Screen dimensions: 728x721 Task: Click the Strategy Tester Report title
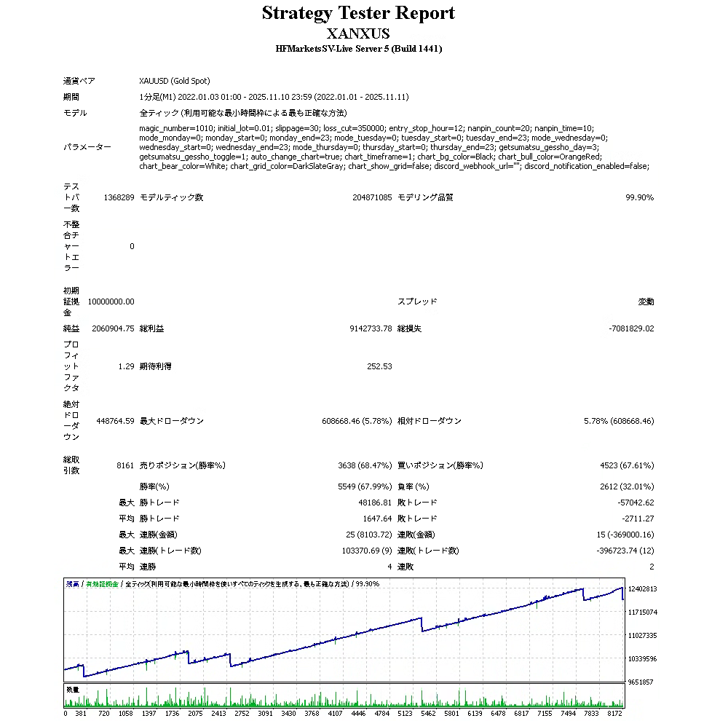tap(358, 13)
